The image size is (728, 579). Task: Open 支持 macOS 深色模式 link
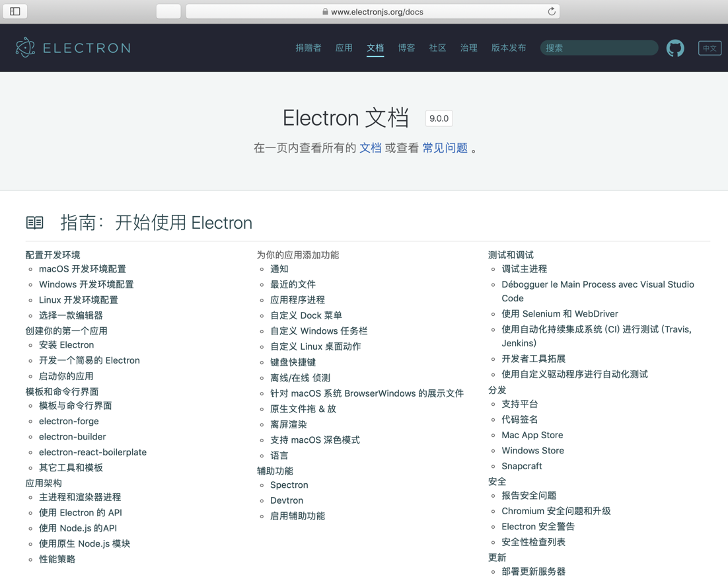tap(315, 440)
